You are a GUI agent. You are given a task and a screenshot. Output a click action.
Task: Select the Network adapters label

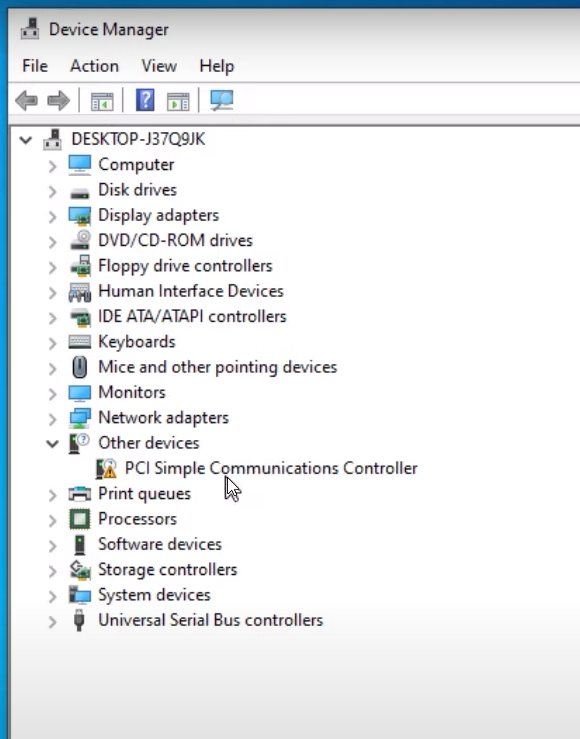(x=163, y=418)
